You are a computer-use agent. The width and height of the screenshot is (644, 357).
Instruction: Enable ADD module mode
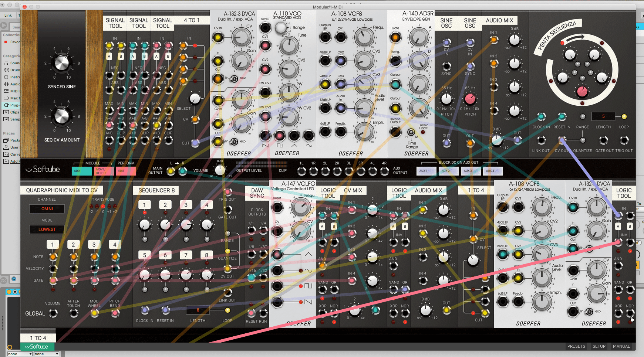pyautogui.click(x=82, y=171)
